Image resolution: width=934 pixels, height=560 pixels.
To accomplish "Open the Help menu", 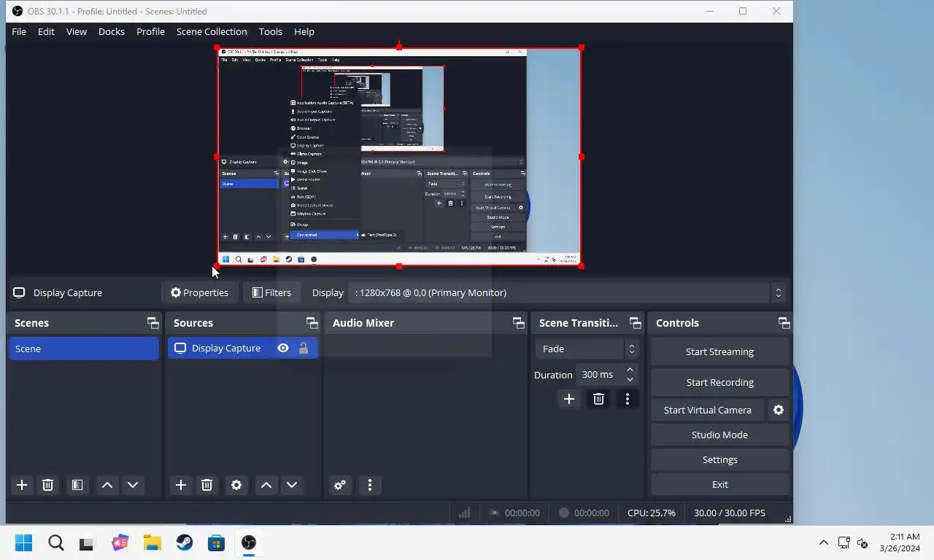I will [304, 31].
